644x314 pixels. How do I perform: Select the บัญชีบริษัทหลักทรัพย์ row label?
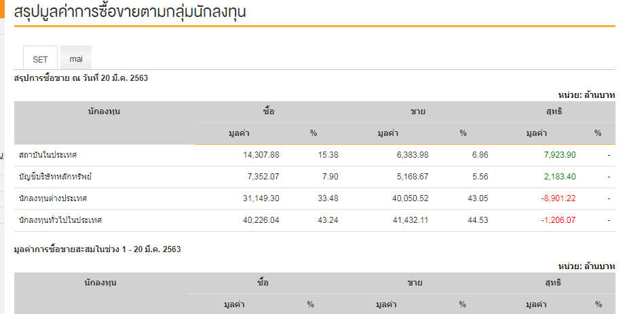pos(56,177)
